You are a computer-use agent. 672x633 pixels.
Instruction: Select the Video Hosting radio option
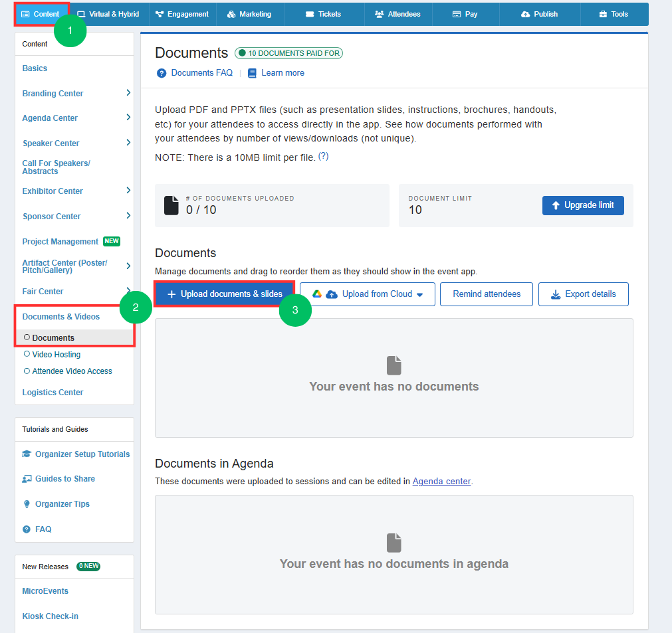[27, 355]
